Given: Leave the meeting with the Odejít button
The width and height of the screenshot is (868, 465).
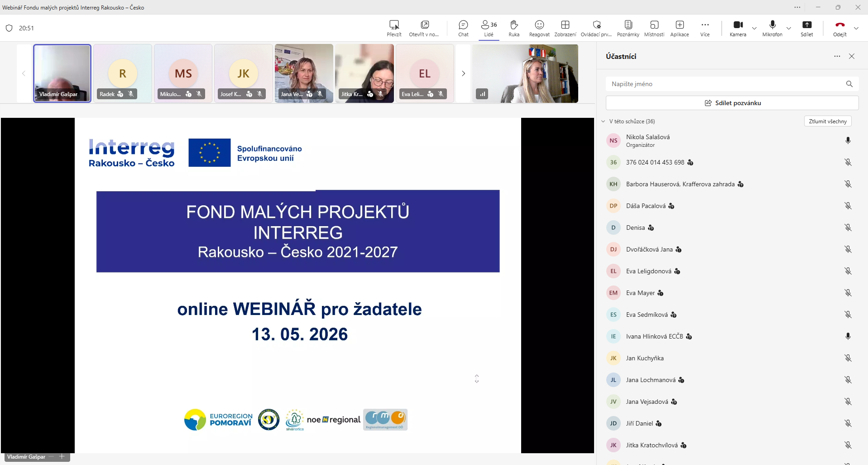Looking at the screenshot, I should [x=840, y=28].
